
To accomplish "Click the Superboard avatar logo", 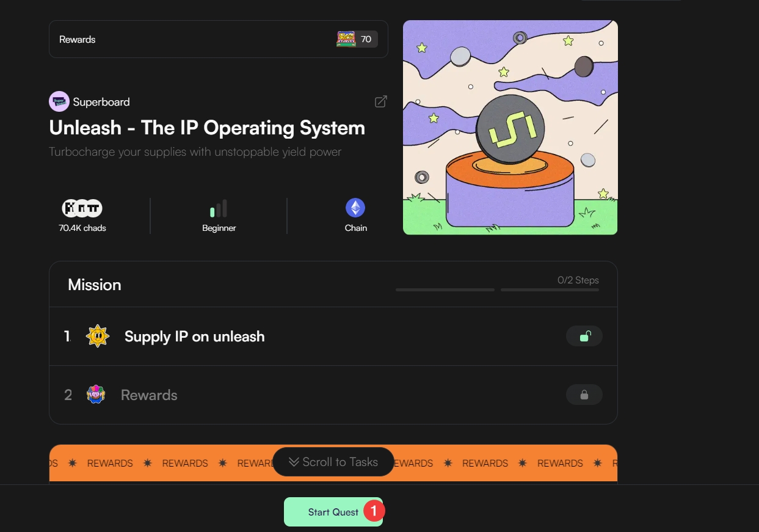I will (x=59, y=101).
